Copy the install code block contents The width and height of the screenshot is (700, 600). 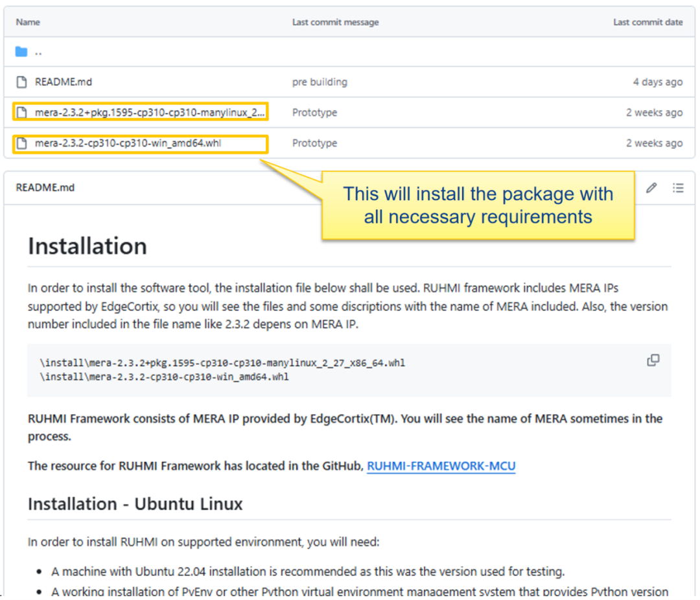click(653, 360)
